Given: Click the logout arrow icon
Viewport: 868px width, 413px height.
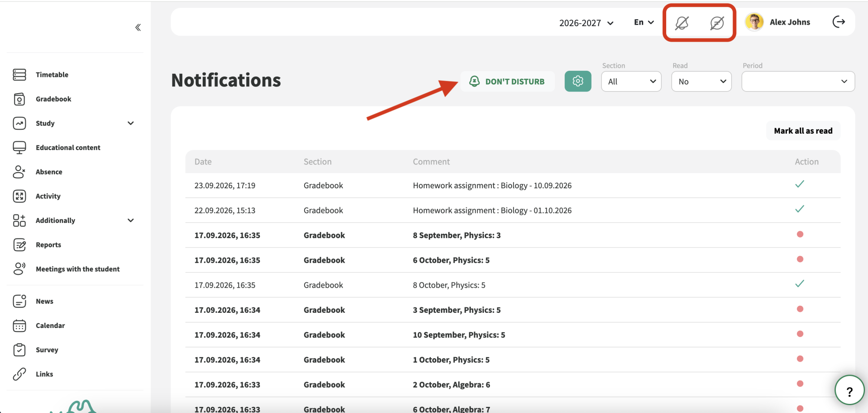Looking at the screenshot, I should click(x=838, y=22).
